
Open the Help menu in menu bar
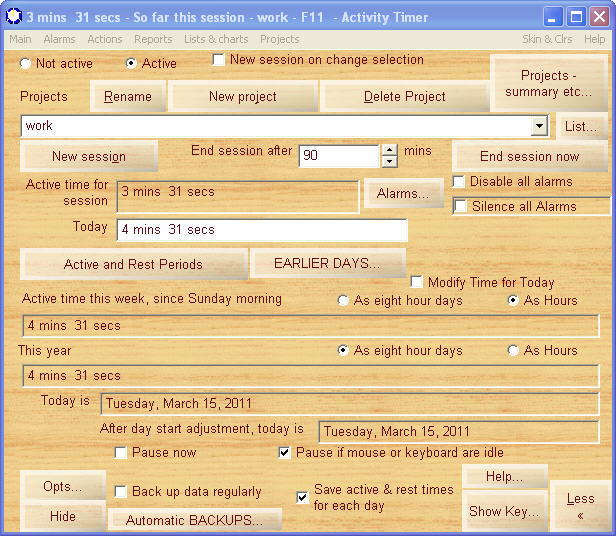594,39
